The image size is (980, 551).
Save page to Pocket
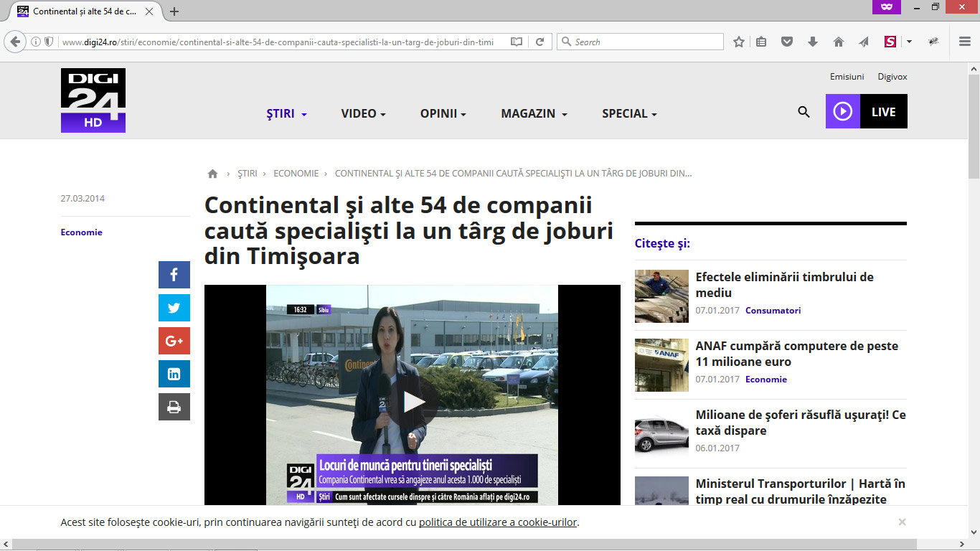(787, 42)
